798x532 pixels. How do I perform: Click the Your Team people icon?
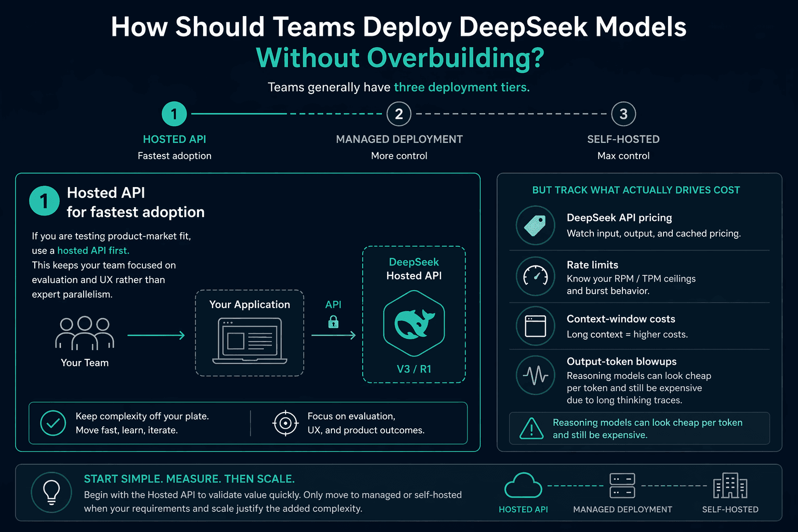tap(85, 333)
